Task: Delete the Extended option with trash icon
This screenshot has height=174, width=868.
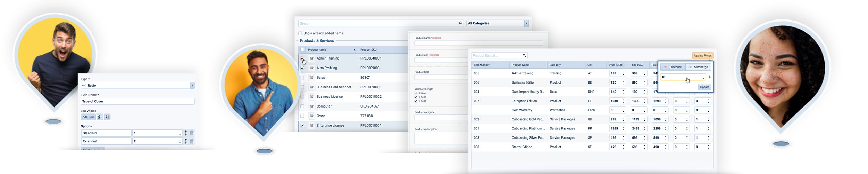Action: point(192,141)
